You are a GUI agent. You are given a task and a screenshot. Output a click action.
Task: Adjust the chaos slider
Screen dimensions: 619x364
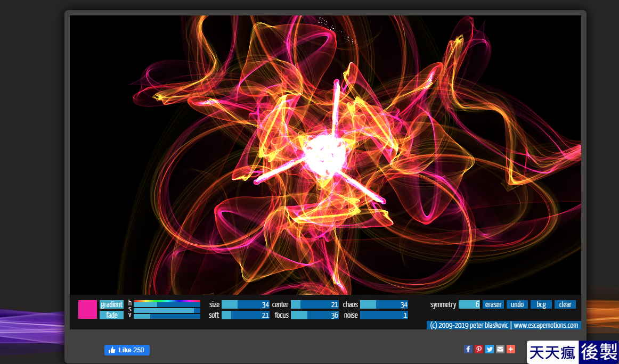point(384,304)
